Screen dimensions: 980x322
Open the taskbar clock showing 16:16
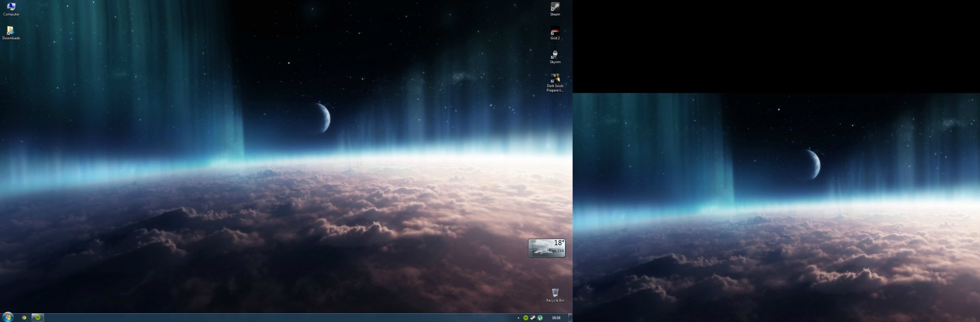pyautogui.click(x=556, y=318)
